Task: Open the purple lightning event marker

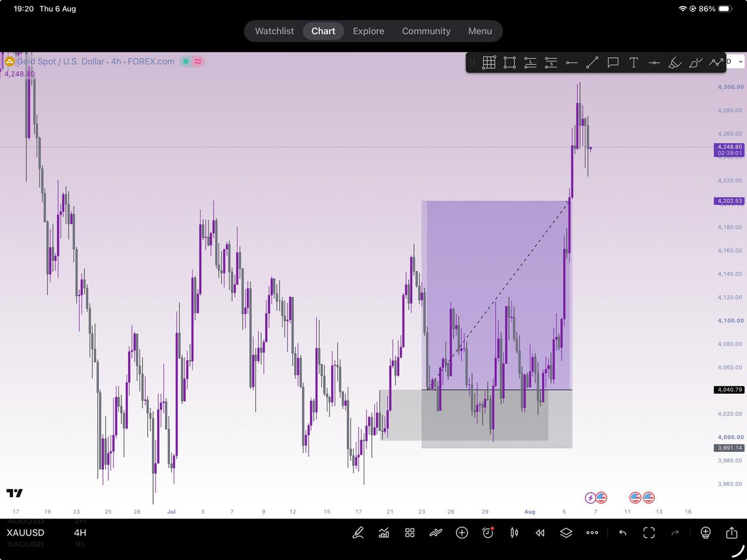Action: (x=590, y=497)
